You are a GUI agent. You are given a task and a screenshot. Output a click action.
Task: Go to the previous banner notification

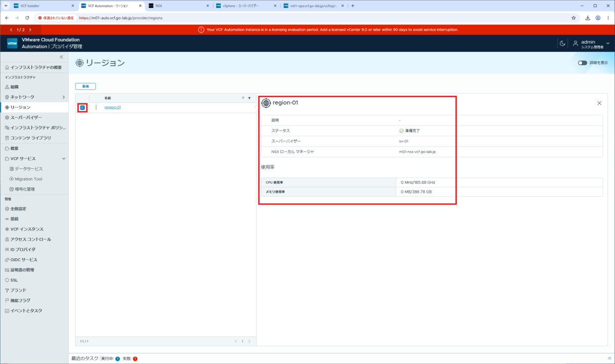[x=11, y=30]
